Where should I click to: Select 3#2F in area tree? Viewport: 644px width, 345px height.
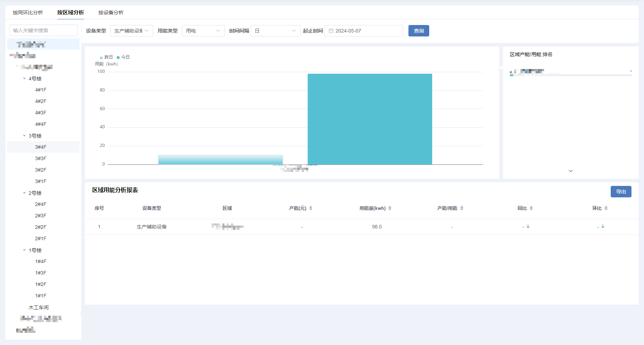(41, 170)
